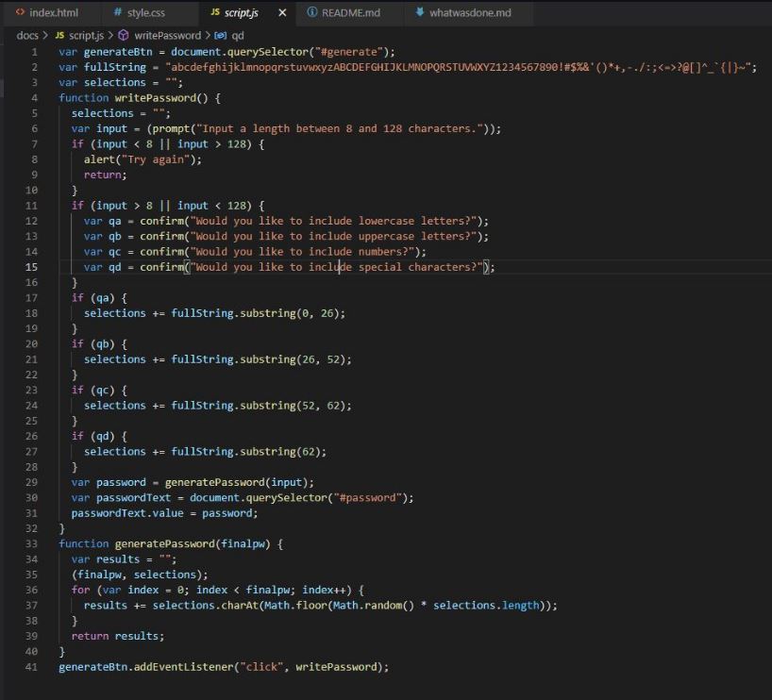Click 'var qc' numbers confirm line

[x=255, y=252]
